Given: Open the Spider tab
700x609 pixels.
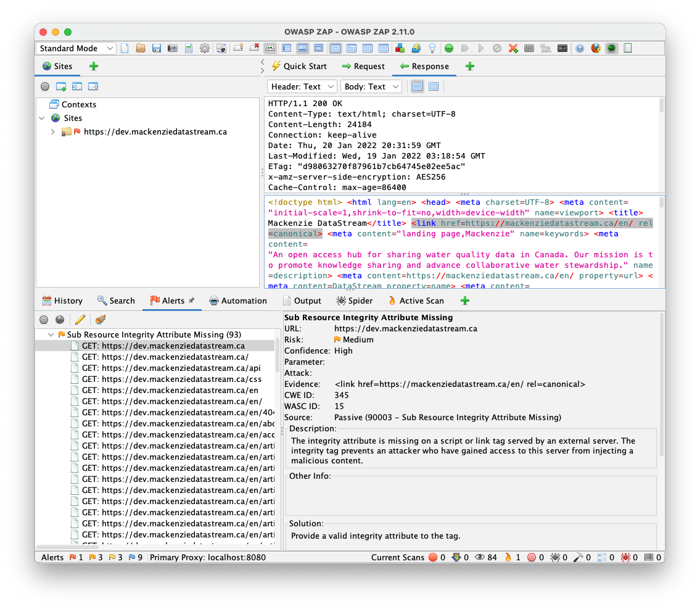Looking at the screenshot, I should (x=355, y=301).
